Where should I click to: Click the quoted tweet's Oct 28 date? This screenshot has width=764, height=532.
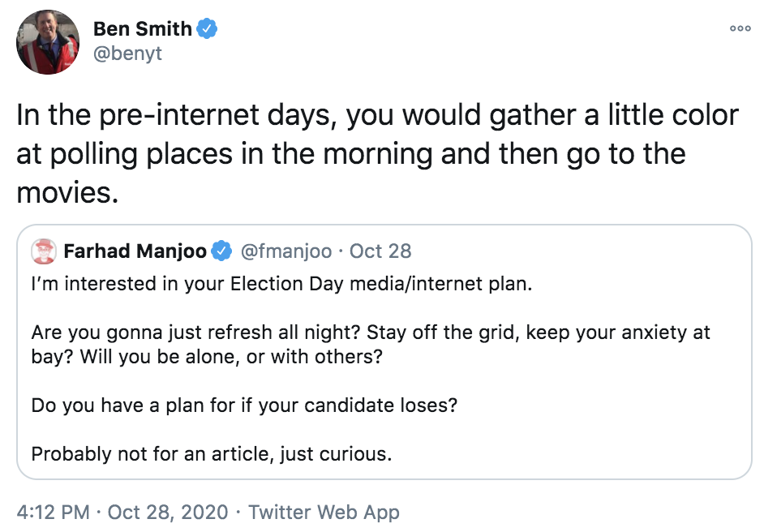pyautogui.click(x=380, y=251)
